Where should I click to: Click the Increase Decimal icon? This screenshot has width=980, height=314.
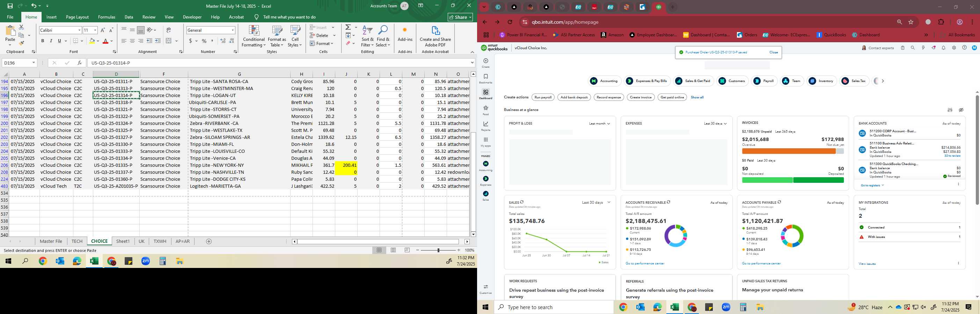(x=223, y=41)
